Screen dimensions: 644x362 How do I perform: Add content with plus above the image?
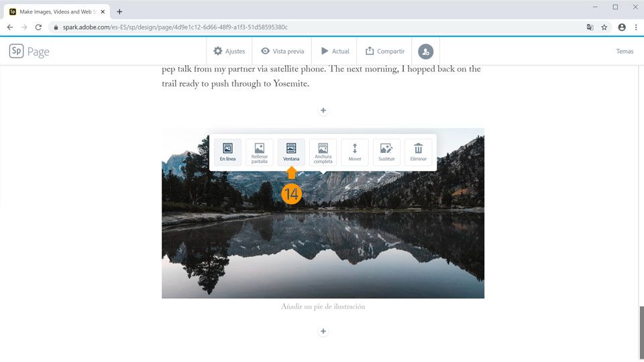323,111
